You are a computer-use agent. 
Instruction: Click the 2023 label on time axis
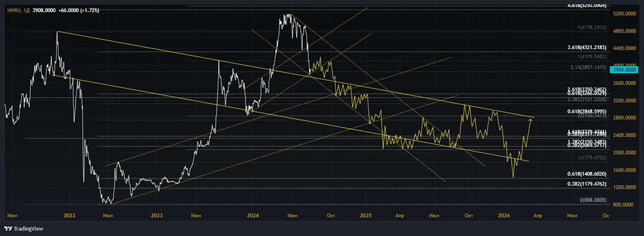coord(156,215)
